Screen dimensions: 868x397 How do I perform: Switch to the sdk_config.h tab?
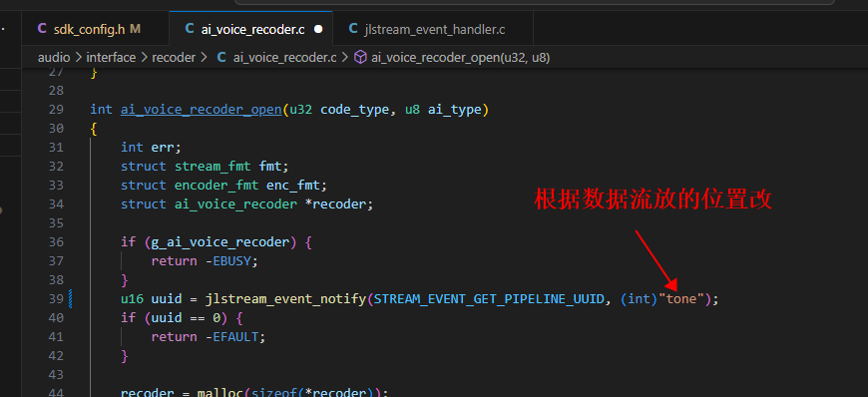[95, 29]
